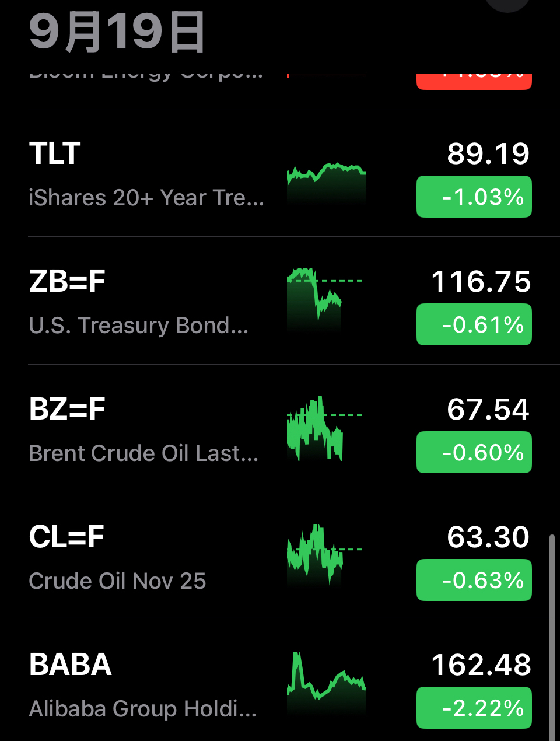Open the BZ=F sparkline chart
This screenshot has width=560, height=741.
(x=324, y=429)
